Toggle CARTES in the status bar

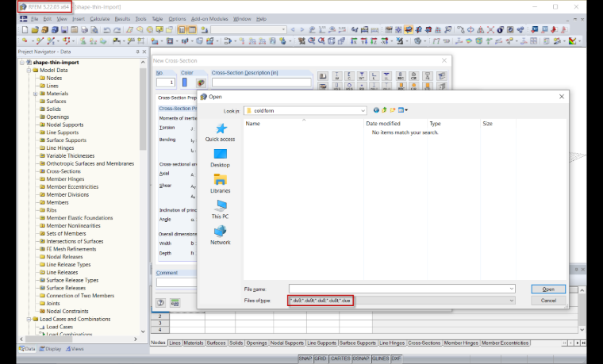(340, 358)
